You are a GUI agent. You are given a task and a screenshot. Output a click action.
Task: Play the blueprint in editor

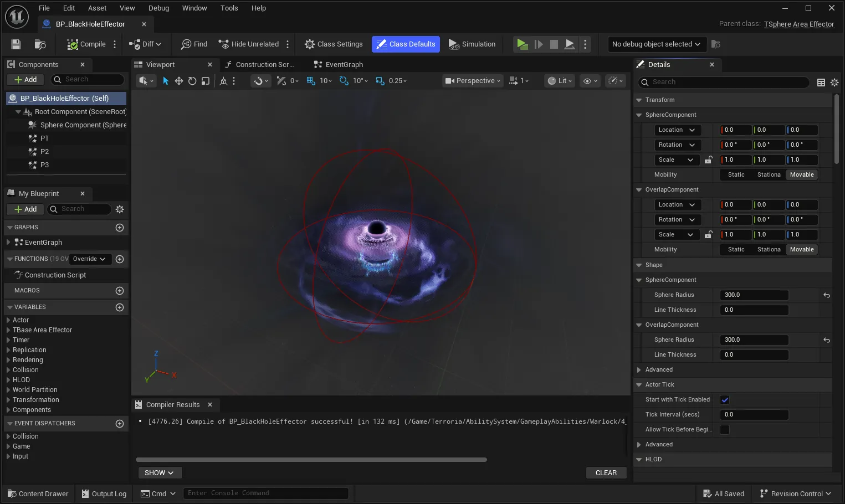522,44
